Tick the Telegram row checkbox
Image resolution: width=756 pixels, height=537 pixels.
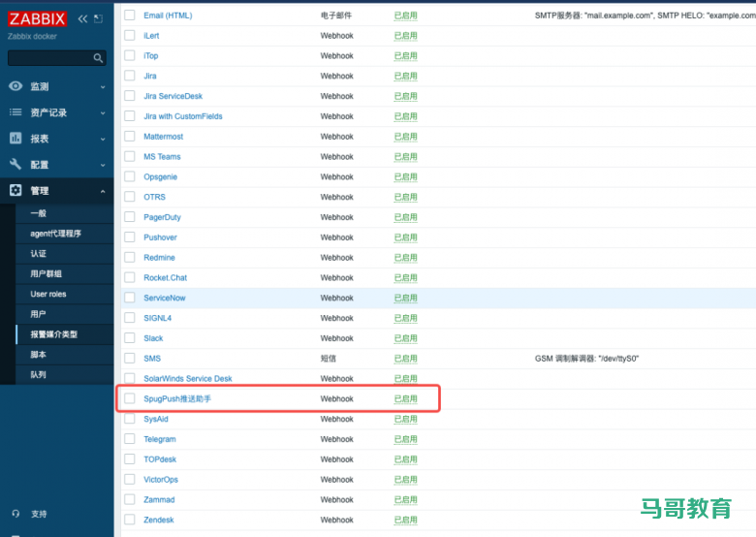(130, 439)
